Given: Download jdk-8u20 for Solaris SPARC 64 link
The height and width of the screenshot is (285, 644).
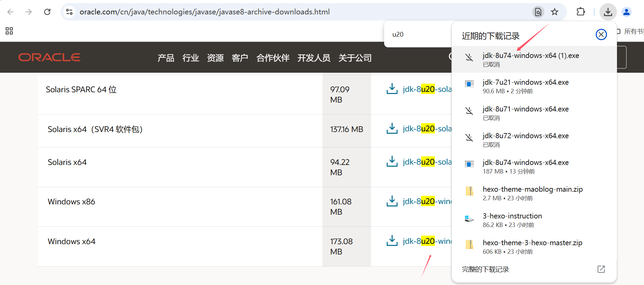Looking at the screenshot, I should coord(427,89).
